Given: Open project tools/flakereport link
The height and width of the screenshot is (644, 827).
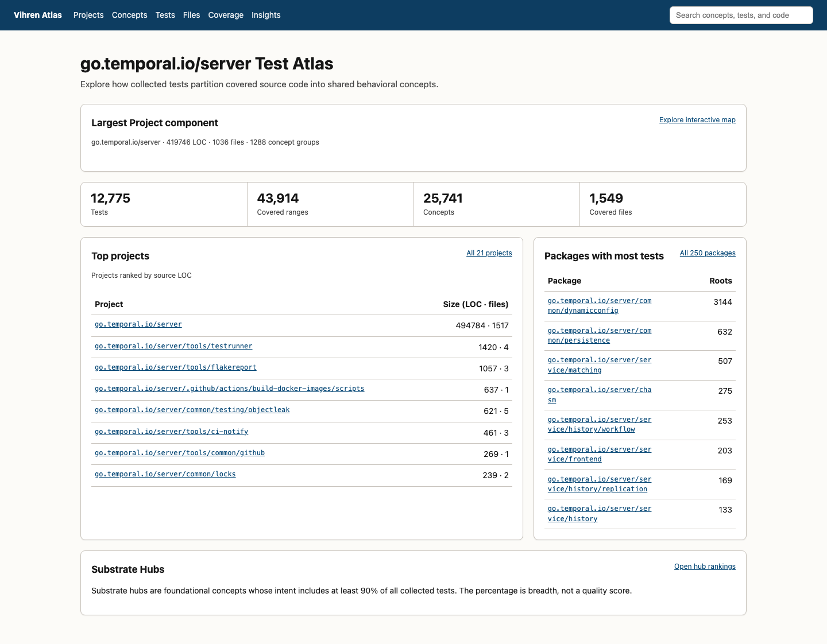Looking at the screenshot, I should (x=176, y=367).
